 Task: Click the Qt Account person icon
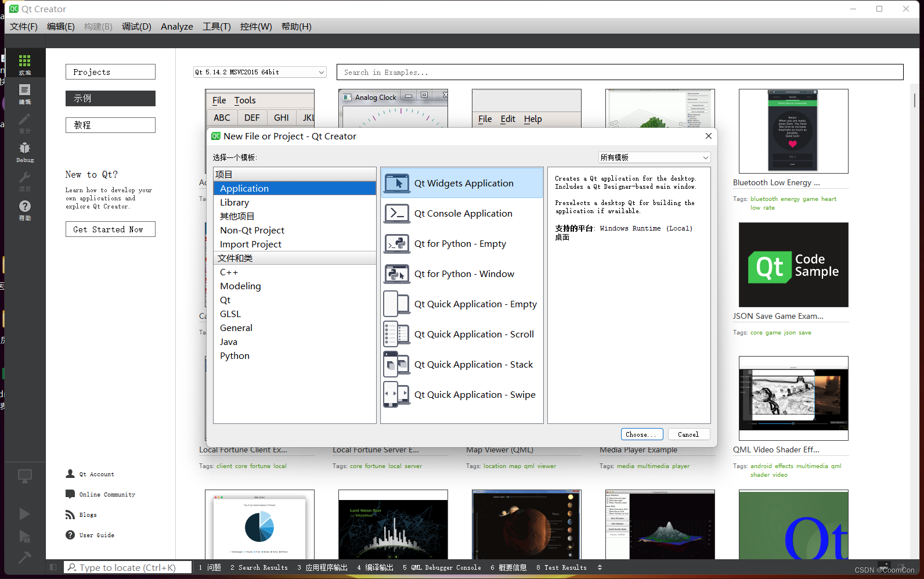(x=70, y=474)
